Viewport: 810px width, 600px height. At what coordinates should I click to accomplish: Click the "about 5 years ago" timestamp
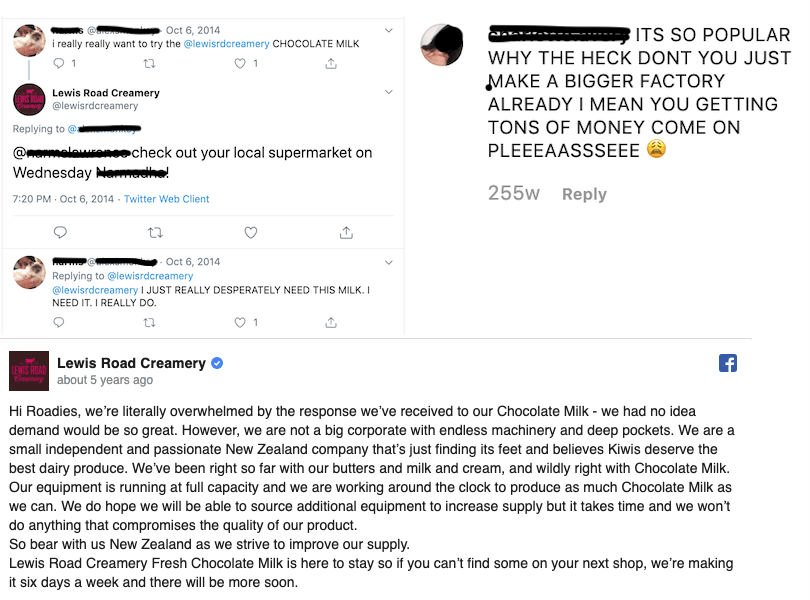coord(105,380)
